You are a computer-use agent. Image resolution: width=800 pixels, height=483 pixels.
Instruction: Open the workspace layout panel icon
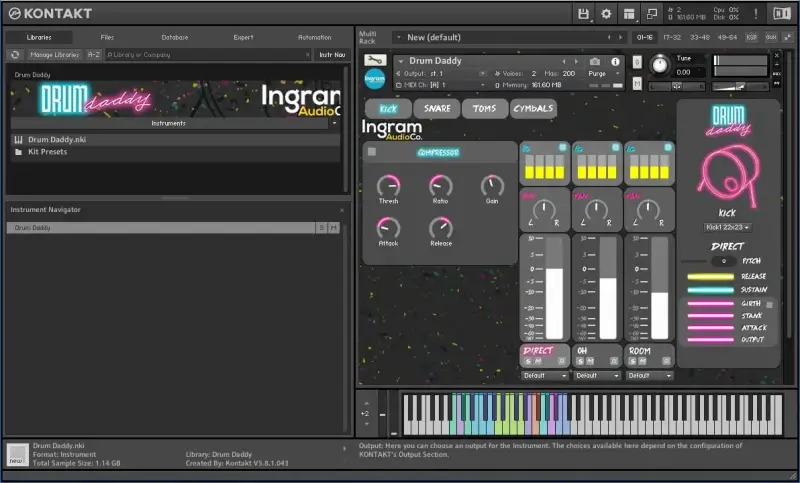coord(629,14)
